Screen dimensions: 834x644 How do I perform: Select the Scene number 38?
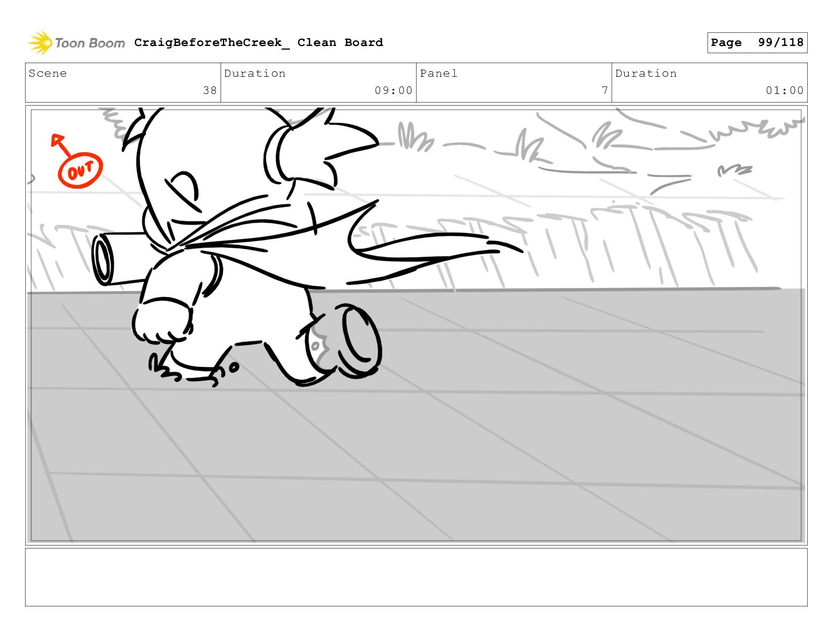click(210, 90)
